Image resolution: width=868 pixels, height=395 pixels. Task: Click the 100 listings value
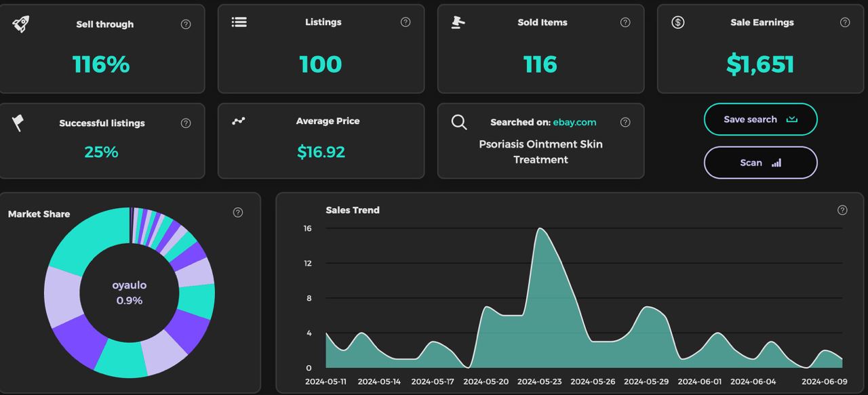pos(321,64)
